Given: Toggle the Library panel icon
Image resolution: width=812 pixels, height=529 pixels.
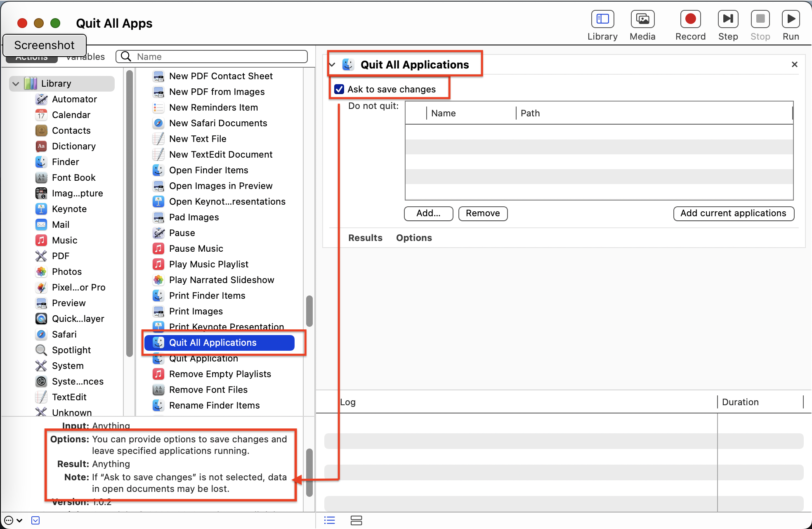Looking at the screenshot, I should pyautogui.click(x=602, y=19).
